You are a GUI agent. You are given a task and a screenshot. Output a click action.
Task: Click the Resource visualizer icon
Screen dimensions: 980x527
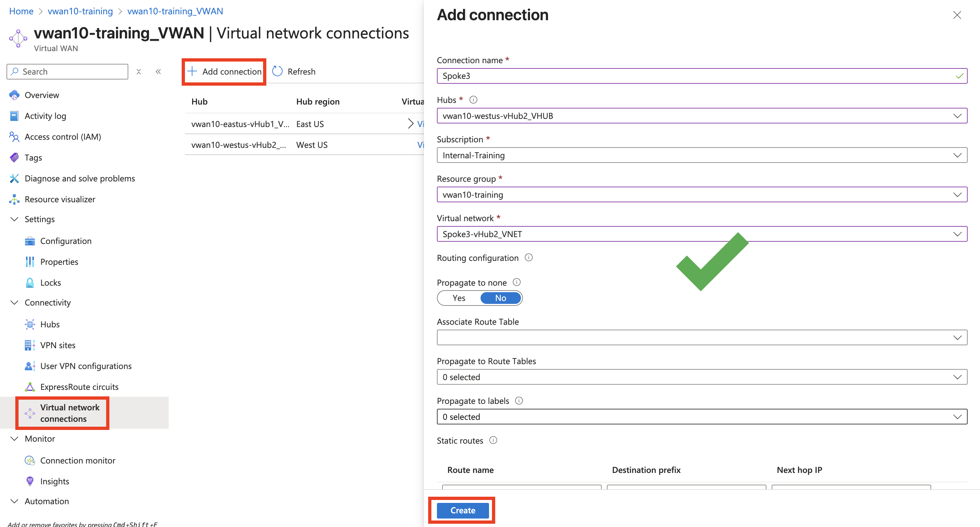click(x=14, y=199)
